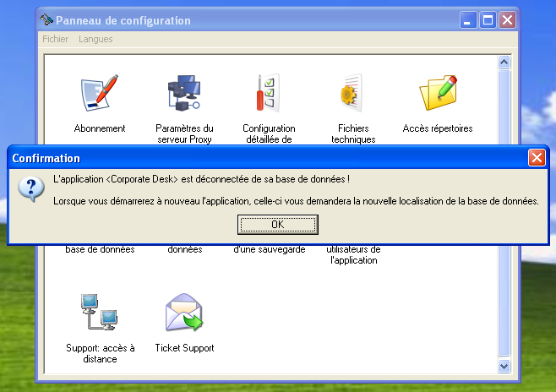Open the Ticket Support envelope icon
The height and width of the screenshot is (392, 556).
point(184,312)
